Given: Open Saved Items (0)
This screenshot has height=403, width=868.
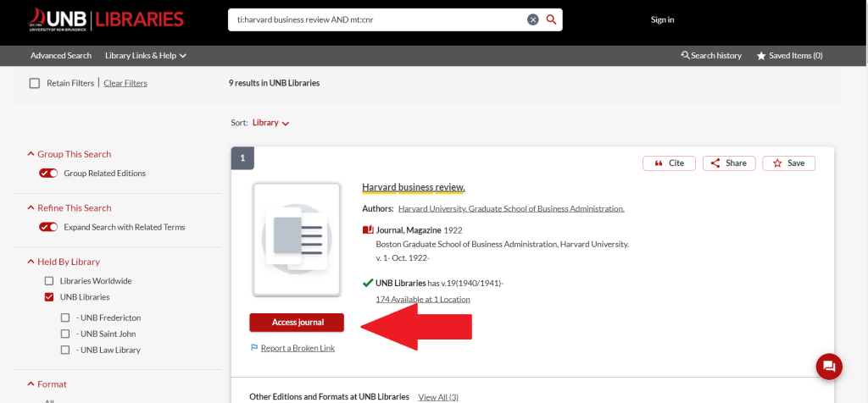Looking at the screenshot, I should 789,56.
